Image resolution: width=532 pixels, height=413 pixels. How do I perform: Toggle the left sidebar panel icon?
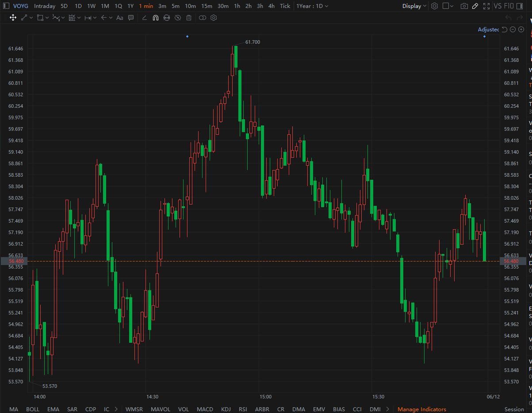point(6,6)
